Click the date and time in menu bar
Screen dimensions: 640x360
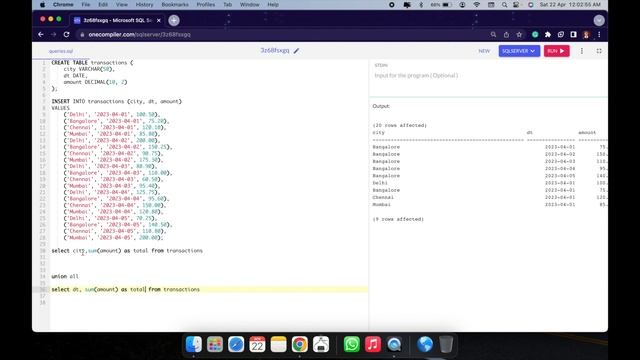(570, 4)
